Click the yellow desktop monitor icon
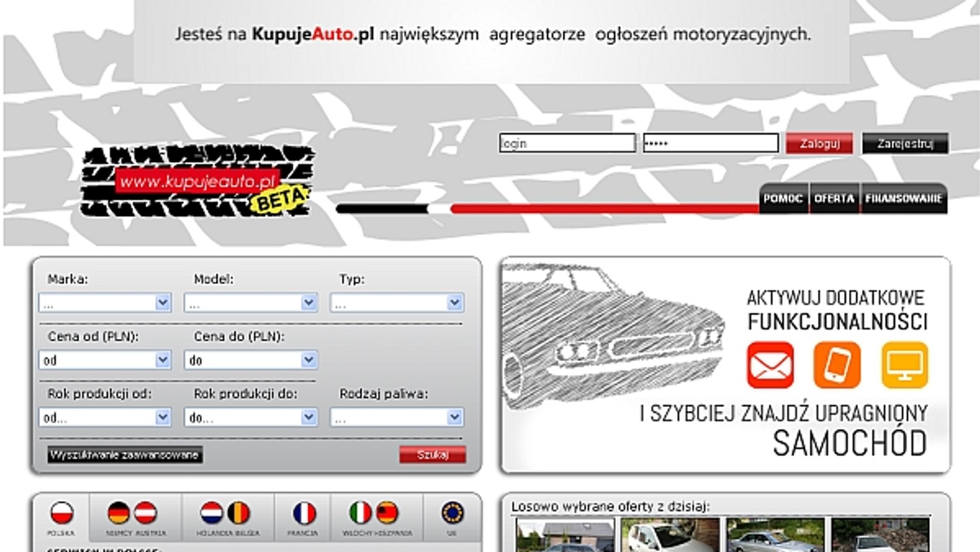 point(904,365)
